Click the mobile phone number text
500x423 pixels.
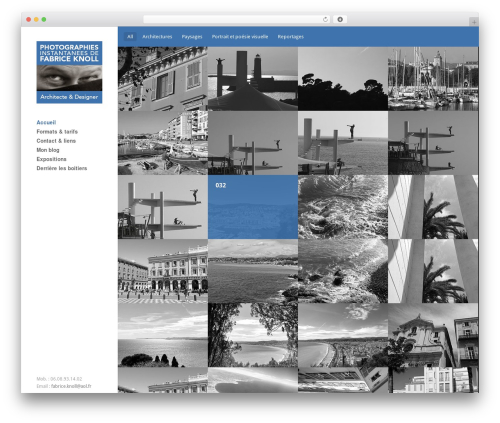coord(59,379)
